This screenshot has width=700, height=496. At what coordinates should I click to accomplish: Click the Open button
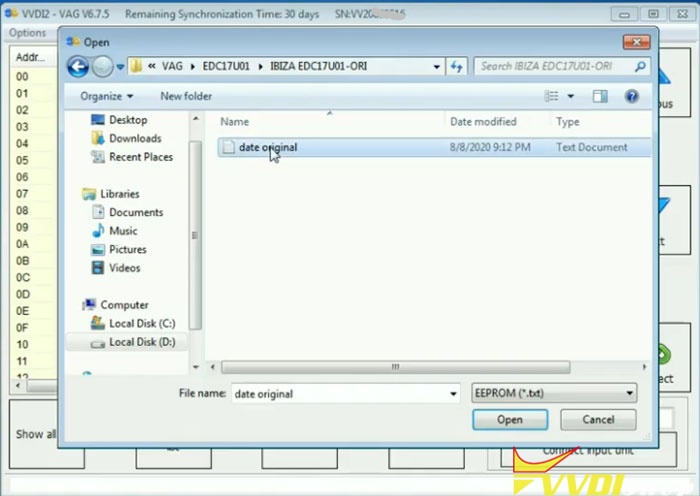click(510, 420)
